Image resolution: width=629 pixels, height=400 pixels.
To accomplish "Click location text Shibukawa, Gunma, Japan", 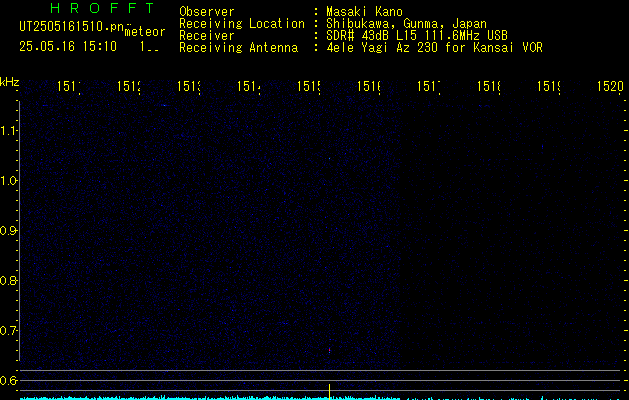I will pyautogui.click(x=406, y=24).
